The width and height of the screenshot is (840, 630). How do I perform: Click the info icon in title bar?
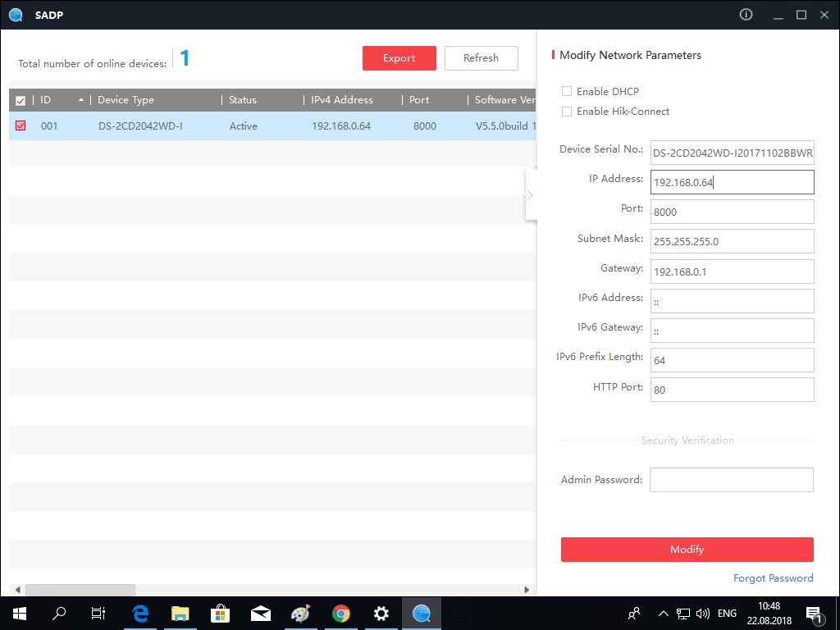tap(746, 15)
